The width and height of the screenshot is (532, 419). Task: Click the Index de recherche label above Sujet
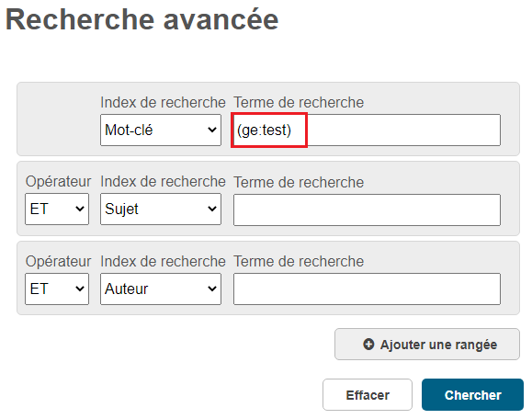click(x=163, y=182)
